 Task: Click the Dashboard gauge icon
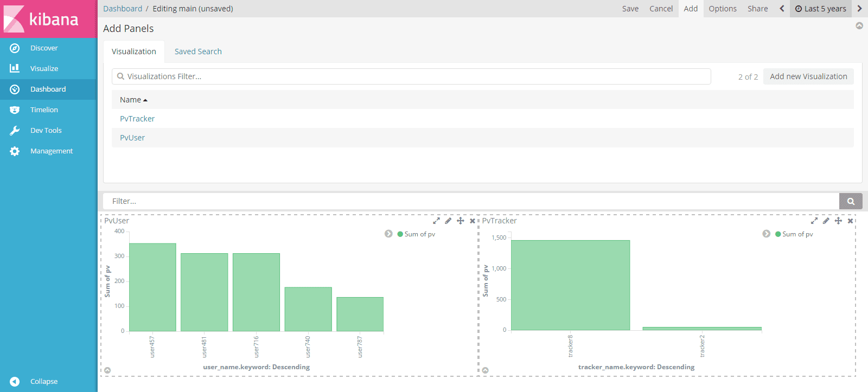coord(15,89)
